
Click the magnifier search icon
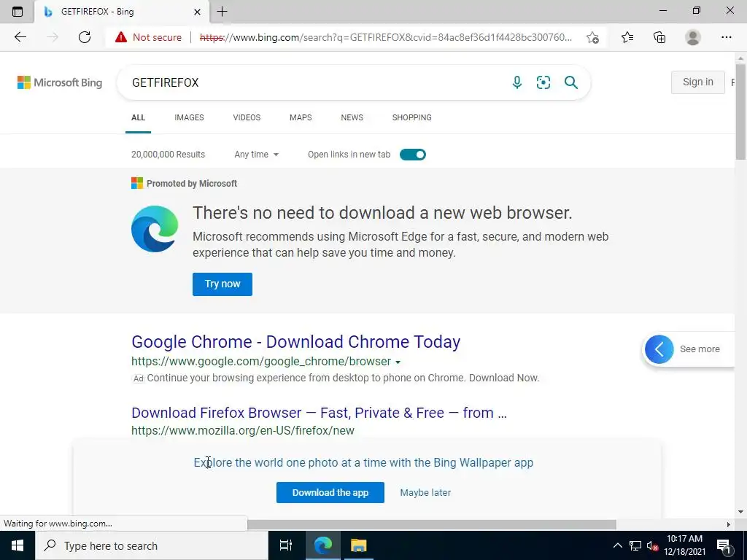point(570,82)
